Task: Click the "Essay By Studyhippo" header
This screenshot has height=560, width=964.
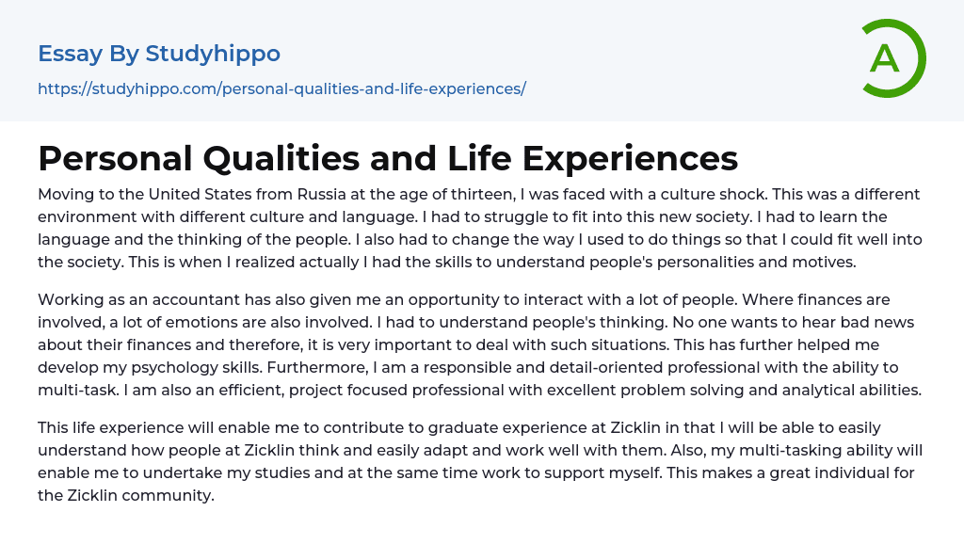Action: pos(159,54)
